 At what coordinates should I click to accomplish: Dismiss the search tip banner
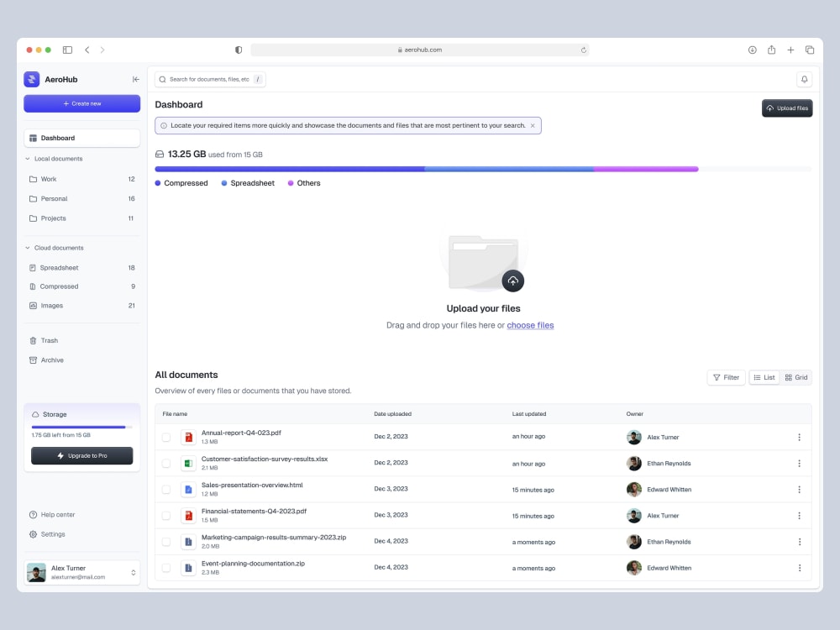(x=533, y=124)
